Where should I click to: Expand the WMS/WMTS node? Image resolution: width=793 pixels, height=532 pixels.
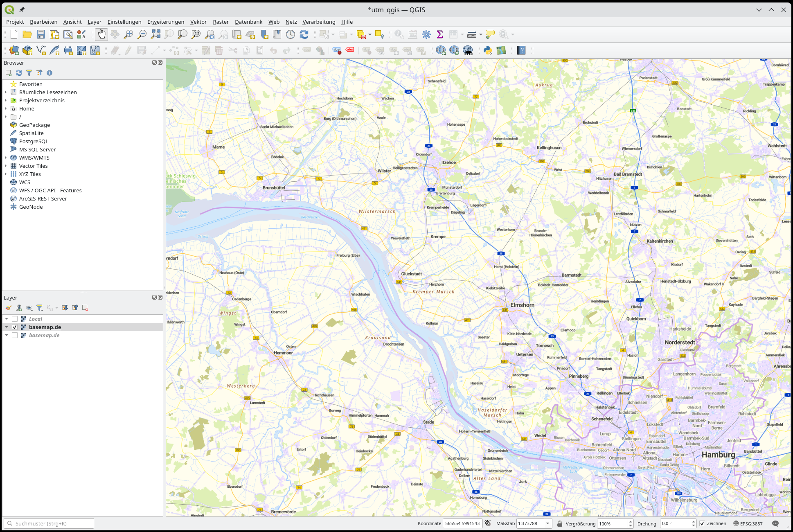(6, 158)
